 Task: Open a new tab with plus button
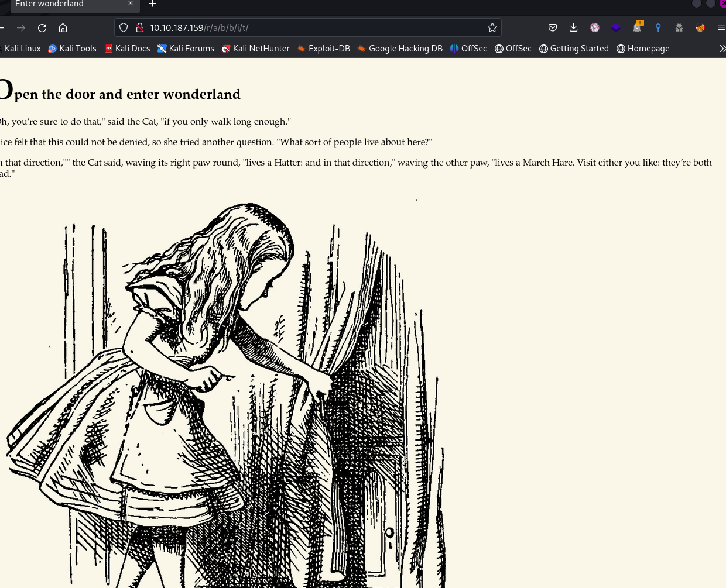[153, 4]
